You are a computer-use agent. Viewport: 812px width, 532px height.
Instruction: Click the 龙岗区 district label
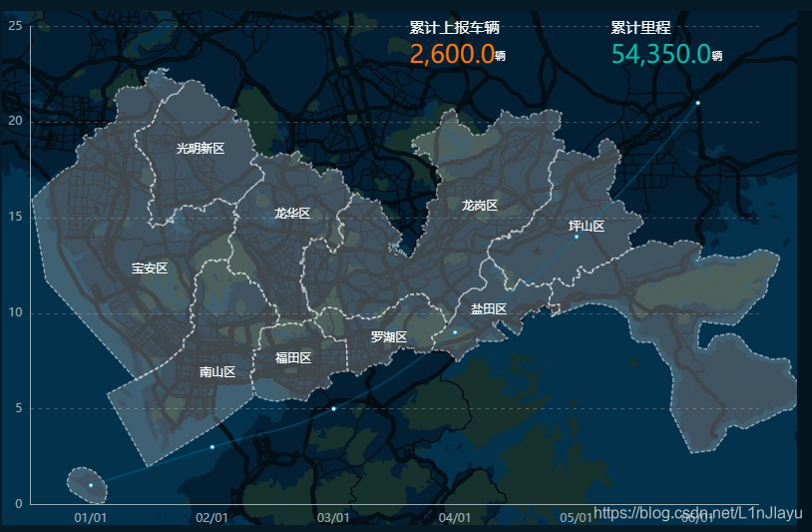pyautogui.click(x=480, y=206)
